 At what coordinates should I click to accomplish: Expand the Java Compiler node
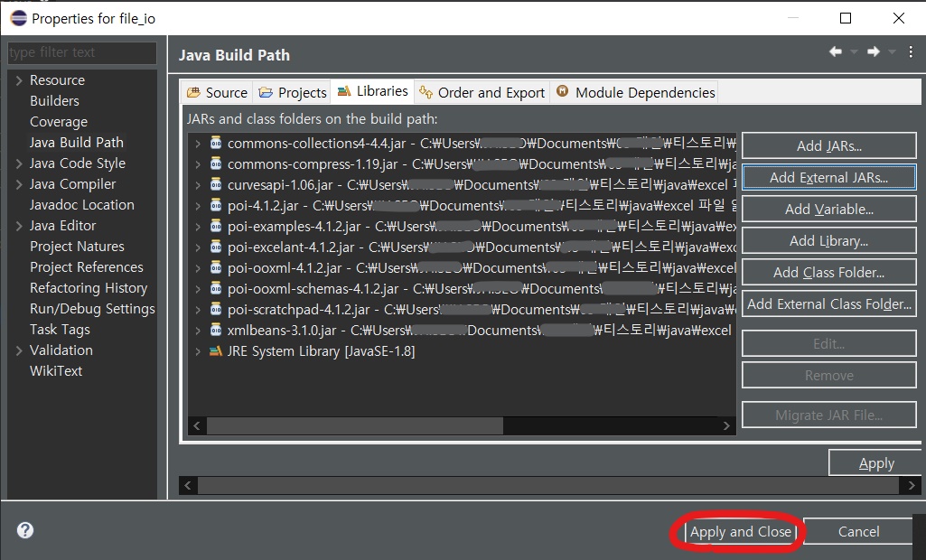(x=19, y=184)
